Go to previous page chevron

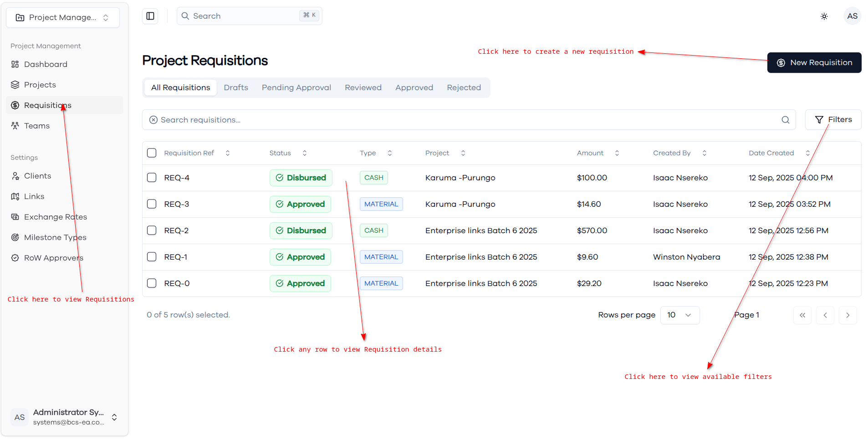point(825,315)
